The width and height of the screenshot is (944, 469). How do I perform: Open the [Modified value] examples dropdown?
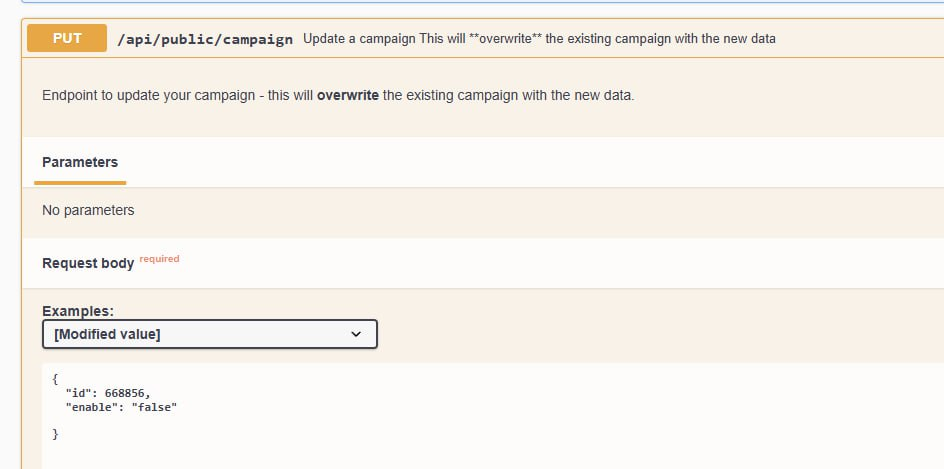pos(210,334)
